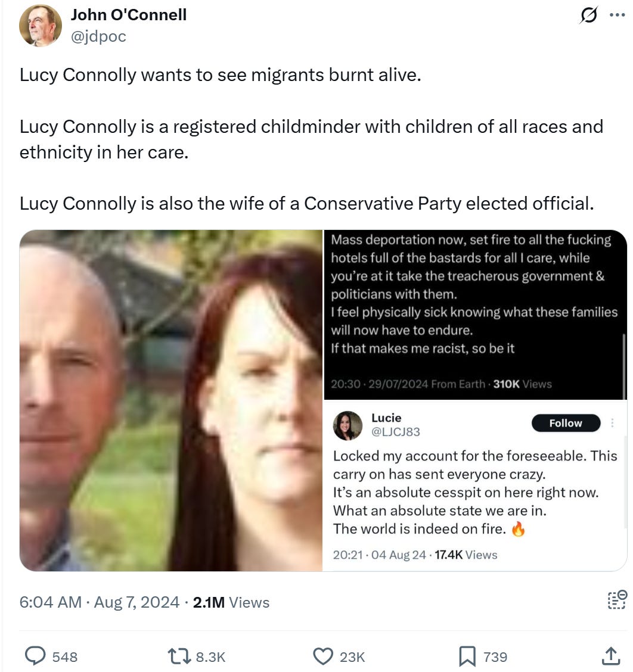The height and width of the screenshot is (672, 633).
Task: Open the Grok explain-post slashed-circle icon
Action: 588,15
